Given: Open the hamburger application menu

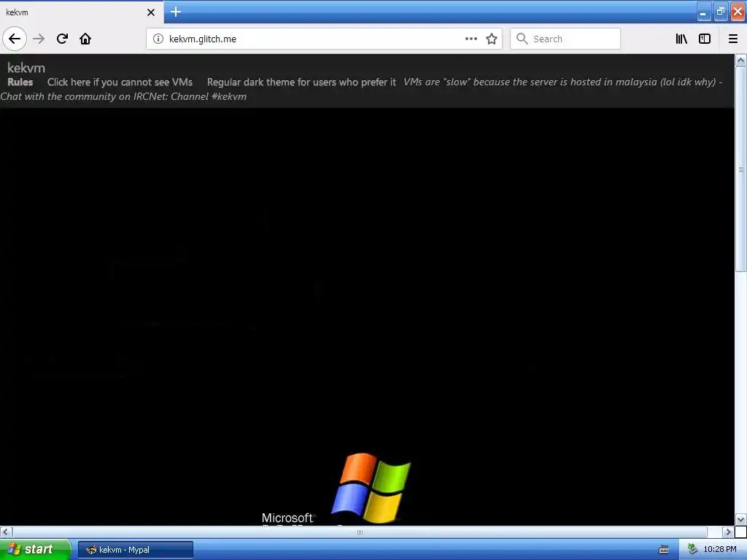Looking at the screenshot, I should [732, 39].
